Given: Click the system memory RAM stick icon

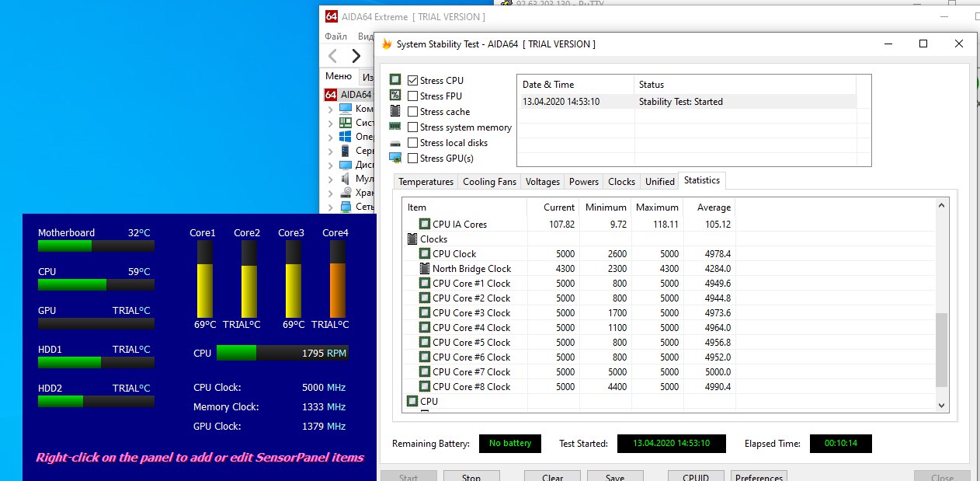Looking at the screenshot, I should [x=395, y=127].
